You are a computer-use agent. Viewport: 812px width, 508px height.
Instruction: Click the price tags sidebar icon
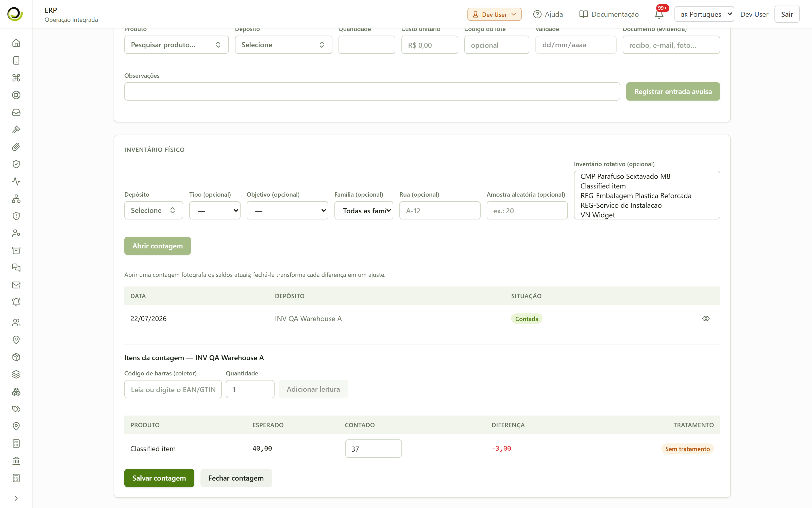coord(16,409)
